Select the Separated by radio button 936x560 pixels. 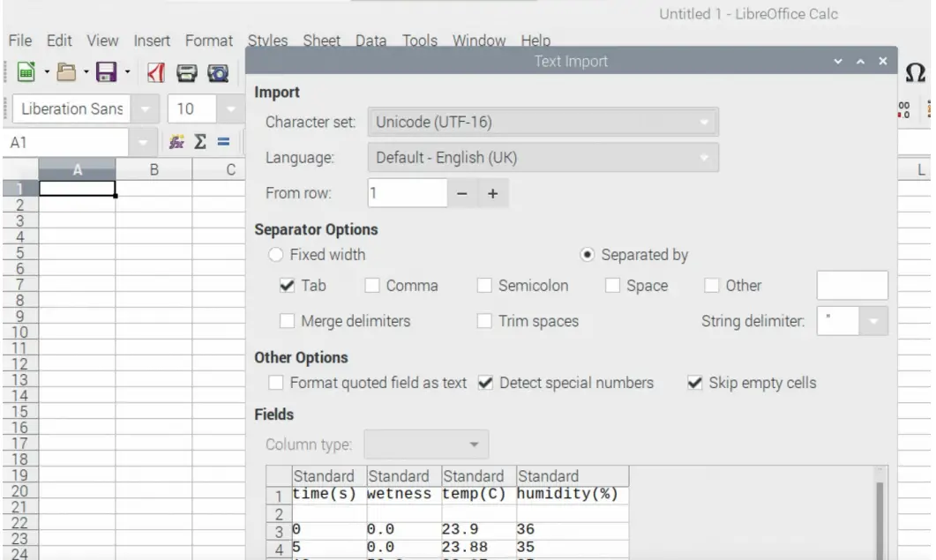click(587, 255)
